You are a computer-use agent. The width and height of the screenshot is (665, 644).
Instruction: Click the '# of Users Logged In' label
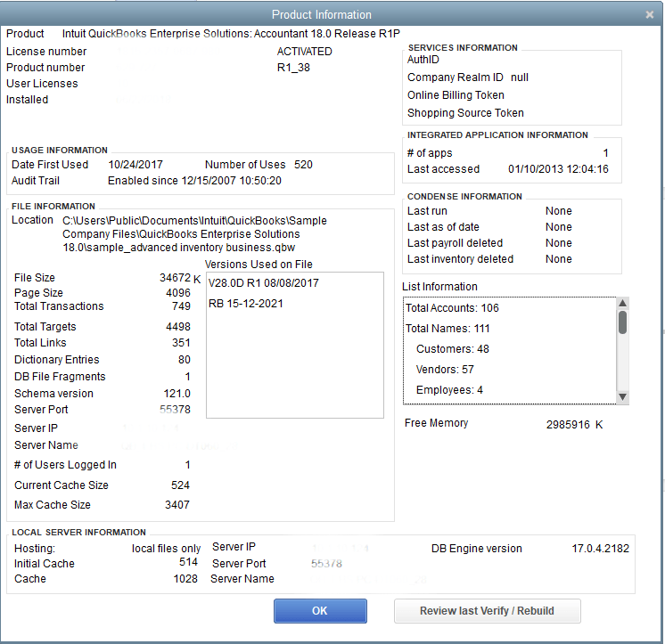point(65,465)
